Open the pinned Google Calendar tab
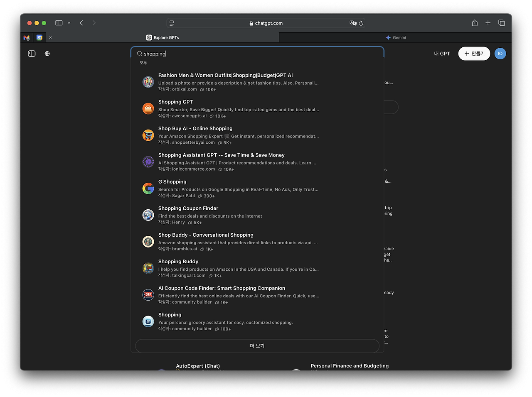 pos(39,37)
